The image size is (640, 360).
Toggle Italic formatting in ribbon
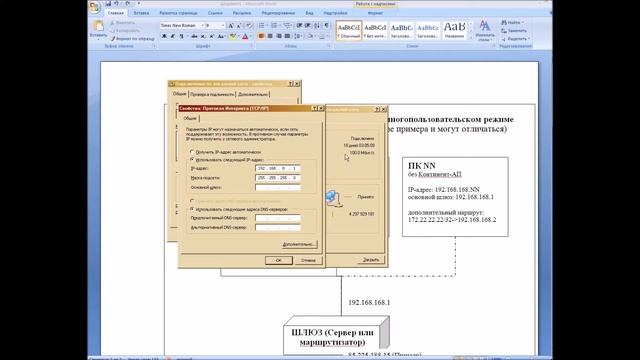[x=172, y=36]
